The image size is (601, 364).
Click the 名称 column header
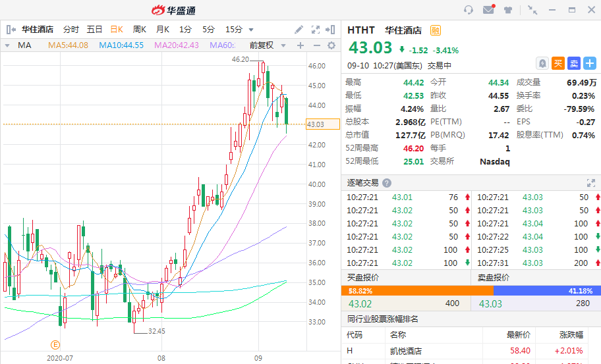[398, 335]
